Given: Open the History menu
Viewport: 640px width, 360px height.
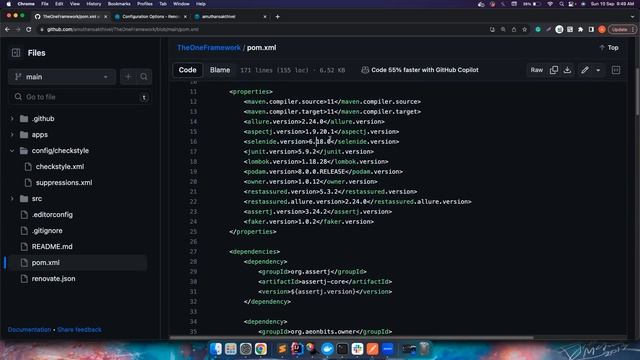Looking at the screenshot, I should 93,4.
